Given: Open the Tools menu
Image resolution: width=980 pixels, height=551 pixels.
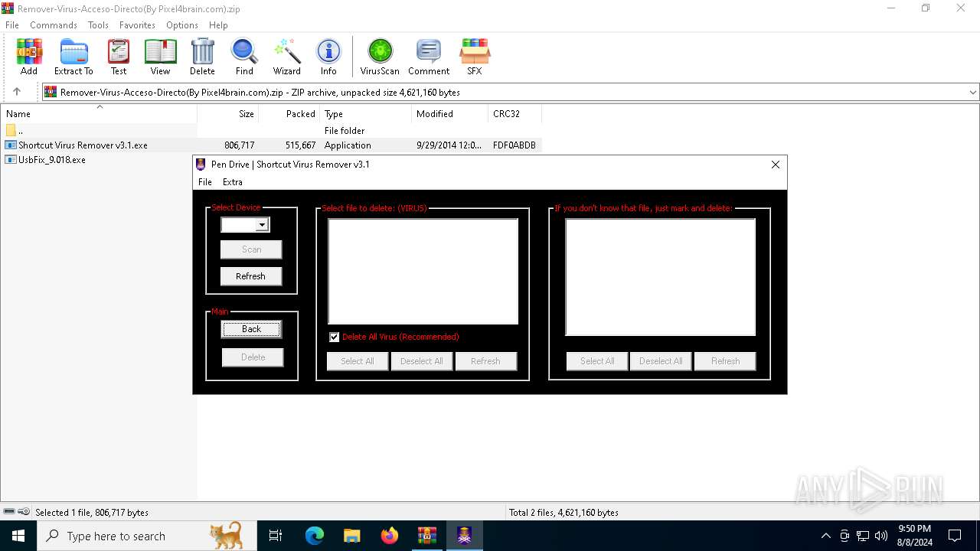Looking at the screenshot, I should [98, 25].
